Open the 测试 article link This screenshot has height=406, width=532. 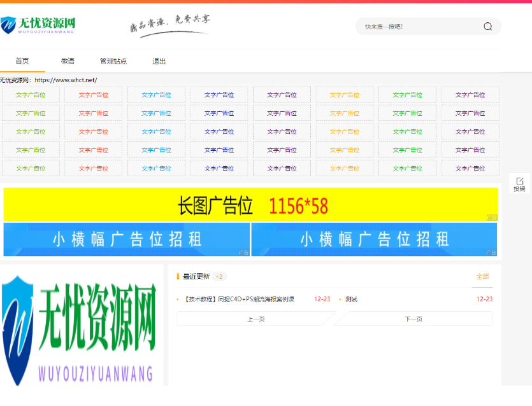(350, 297)
